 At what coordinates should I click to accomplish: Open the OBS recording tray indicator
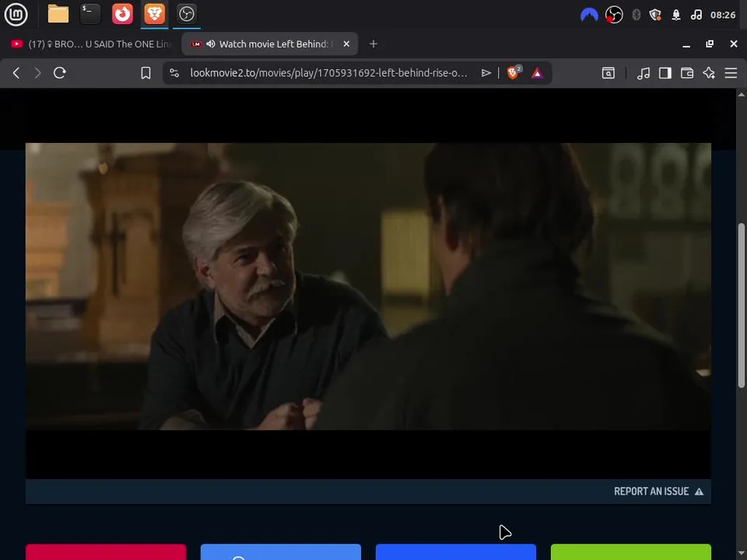(614, 16)
